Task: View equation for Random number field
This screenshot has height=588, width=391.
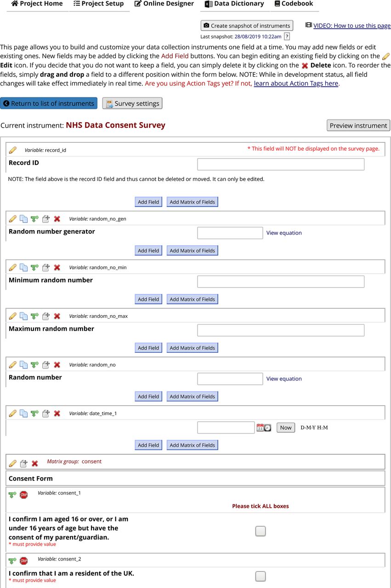Action: (284, 379)
